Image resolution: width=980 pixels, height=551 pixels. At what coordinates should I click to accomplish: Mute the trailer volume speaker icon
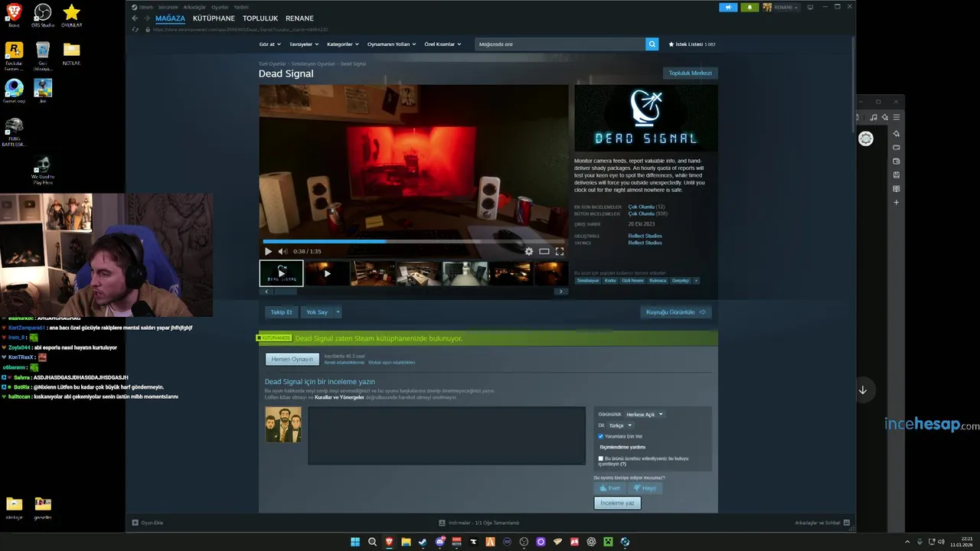pos(283,251)
